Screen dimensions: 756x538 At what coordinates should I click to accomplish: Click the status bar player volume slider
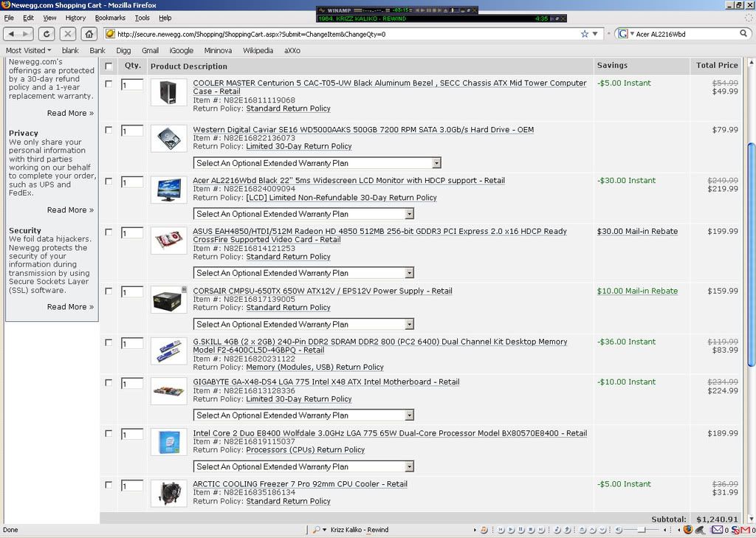[x=643, y=531]
